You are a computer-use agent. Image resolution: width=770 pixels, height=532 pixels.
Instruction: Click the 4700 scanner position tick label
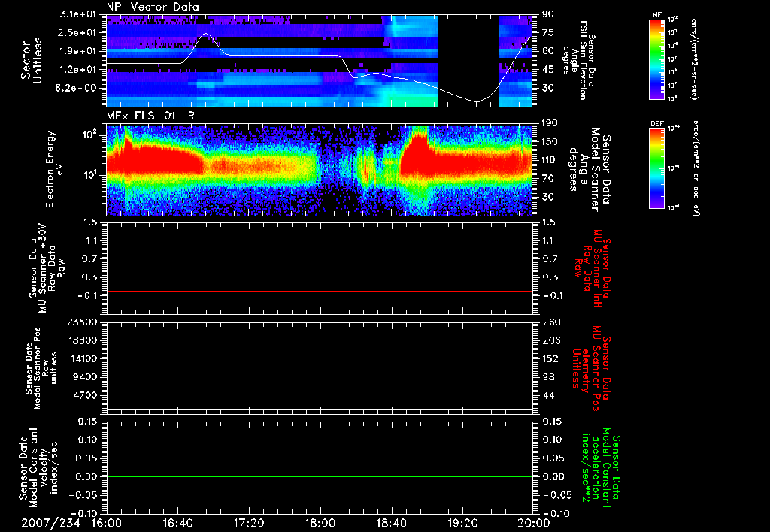[x=86, y=395]
